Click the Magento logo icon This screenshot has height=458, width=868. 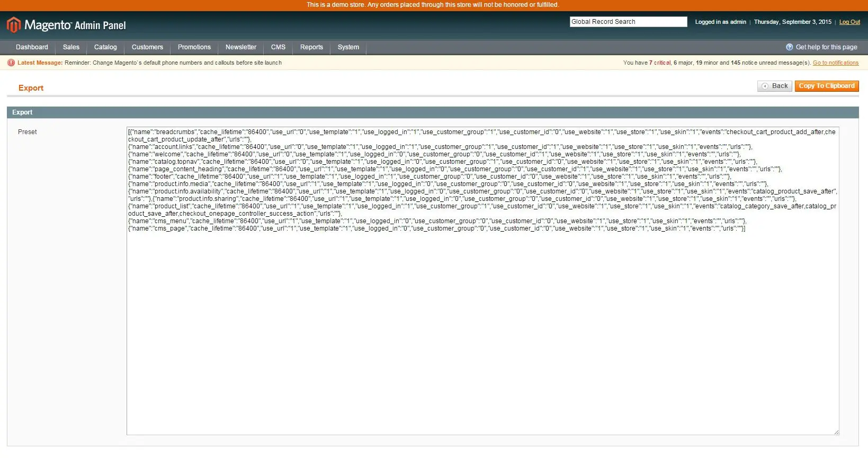[x=13, y=25]
